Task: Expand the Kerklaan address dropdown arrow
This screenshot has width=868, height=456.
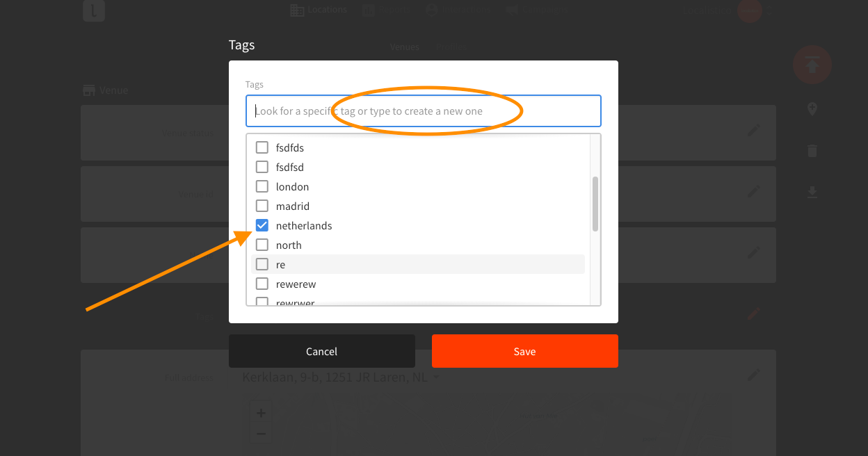Action: tap(436, 377)
